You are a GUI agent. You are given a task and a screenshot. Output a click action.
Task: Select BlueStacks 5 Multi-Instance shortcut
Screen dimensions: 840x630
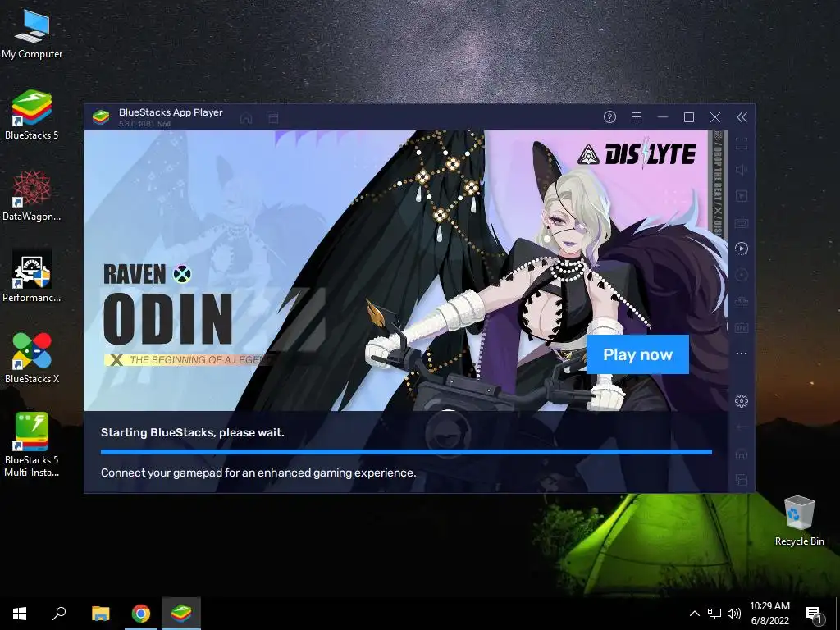point(32,445)
